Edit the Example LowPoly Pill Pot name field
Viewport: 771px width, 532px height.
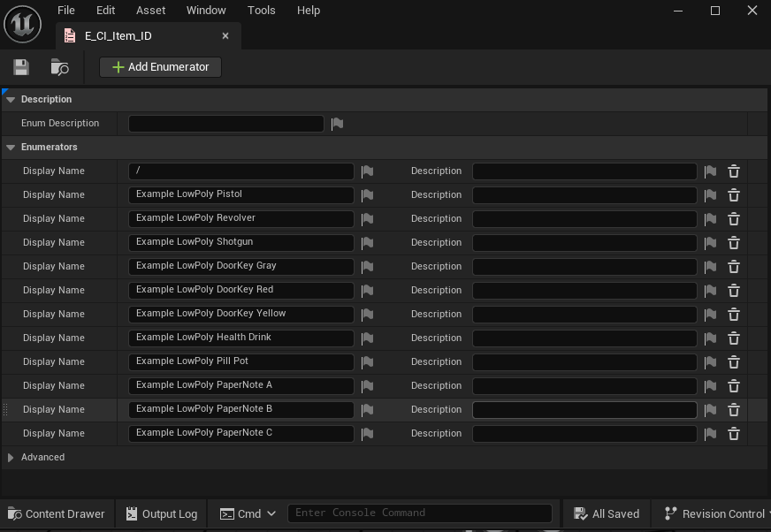tap(240, 361)
